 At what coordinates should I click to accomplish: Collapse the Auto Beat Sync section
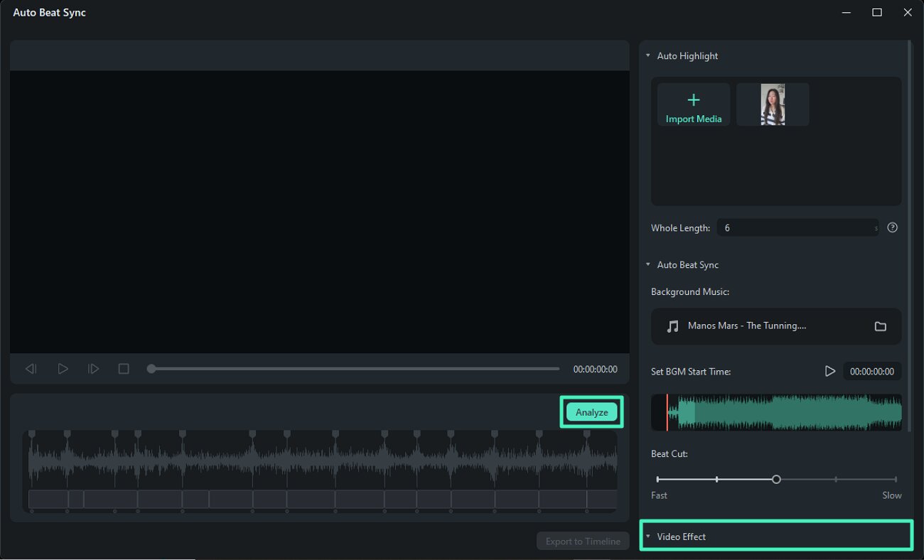(x=648, y=264)
